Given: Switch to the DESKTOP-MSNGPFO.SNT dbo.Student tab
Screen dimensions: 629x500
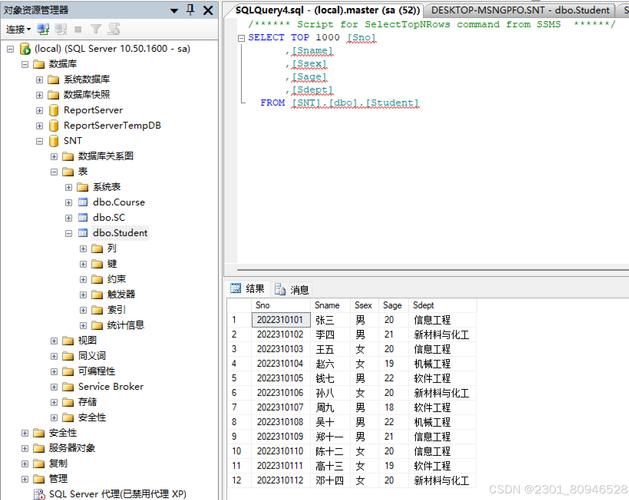Looking at the screenshot, I should (x=520, y=10).
